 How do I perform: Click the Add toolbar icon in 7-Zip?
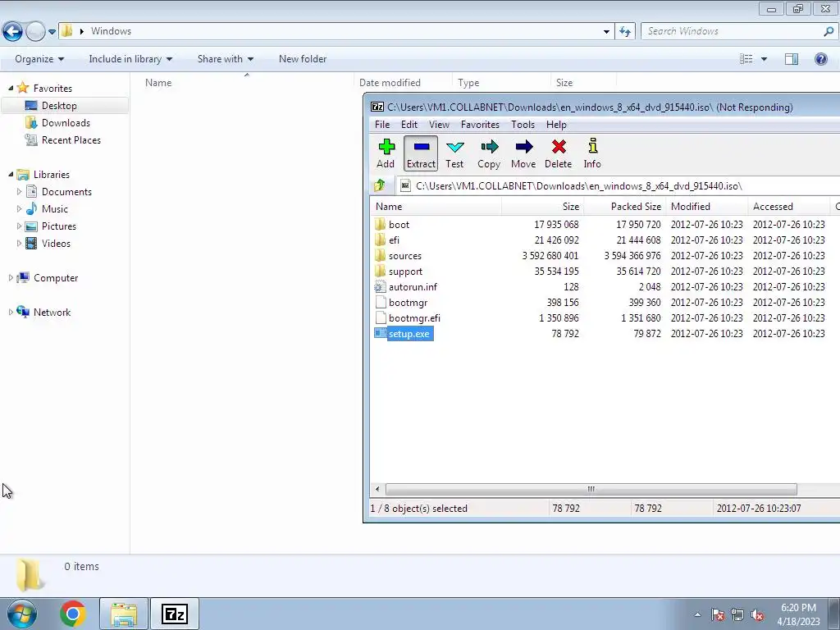click(x=386, y=153)
